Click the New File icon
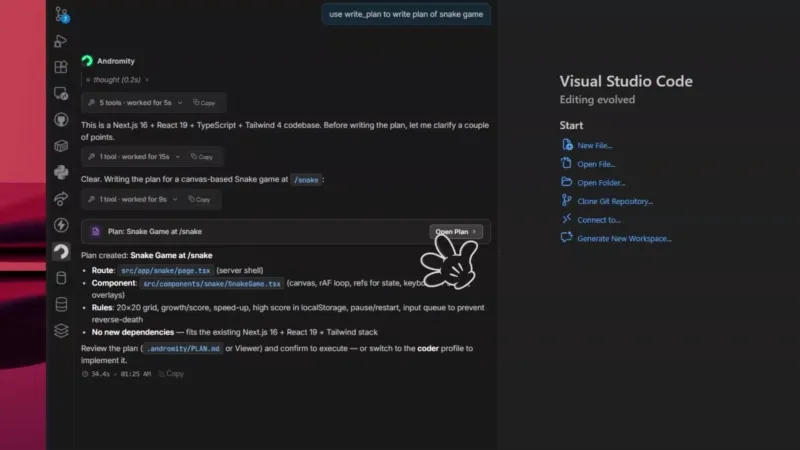The height and width of the screenshot is (450, 800). [567, 145]
